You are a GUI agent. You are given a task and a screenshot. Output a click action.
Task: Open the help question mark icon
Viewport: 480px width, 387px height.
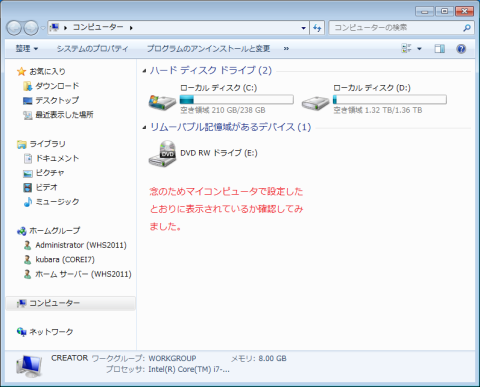point(461,49)
